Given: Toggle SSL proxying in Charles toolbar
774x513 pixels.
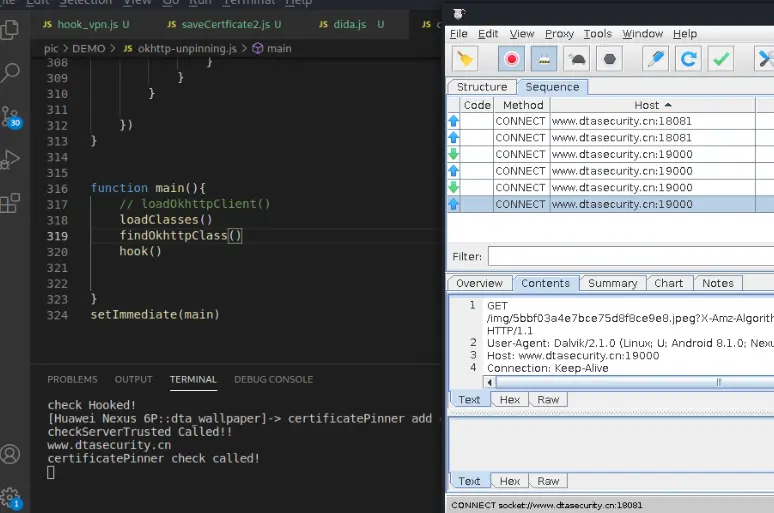Looking at the screenshot, I should [544, 59].
